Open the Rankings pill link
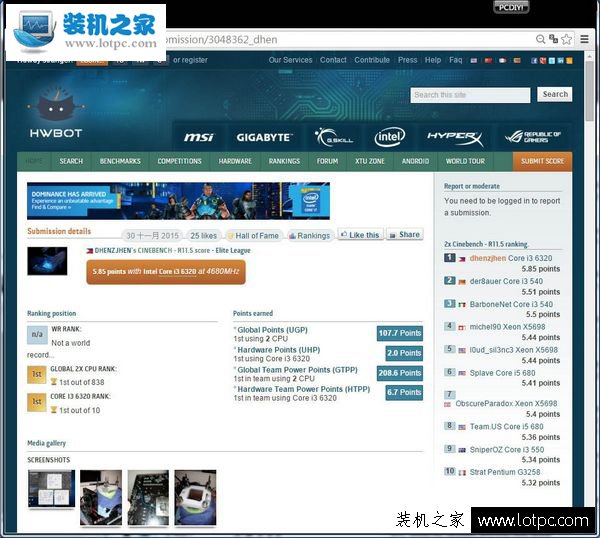Viewport: 600px width, 538px height. tap(309, 236)
